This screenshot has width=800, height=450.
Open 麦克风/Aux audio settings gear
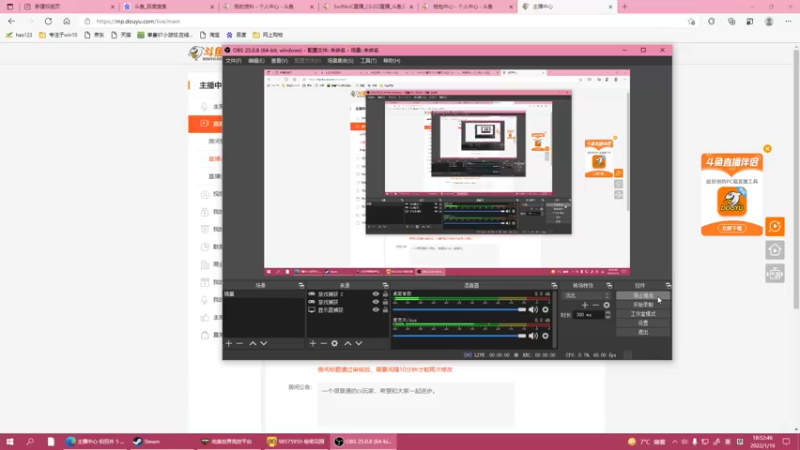coord(545,336)
